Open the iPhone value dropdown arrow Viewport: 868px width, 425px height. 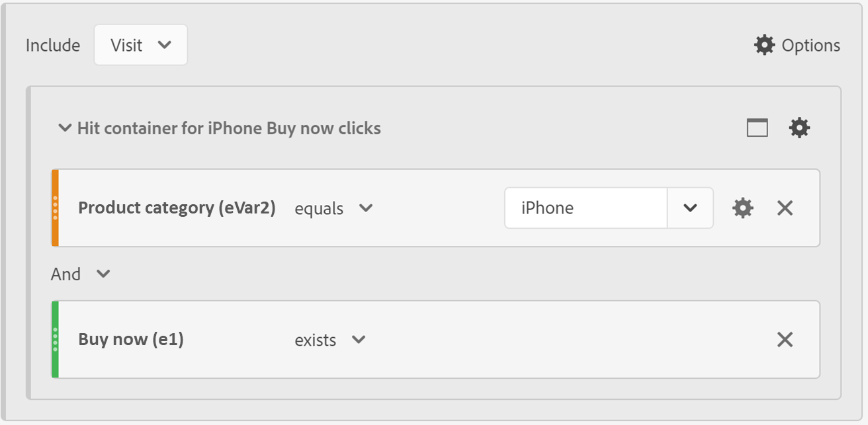click(x=690, y=208)
